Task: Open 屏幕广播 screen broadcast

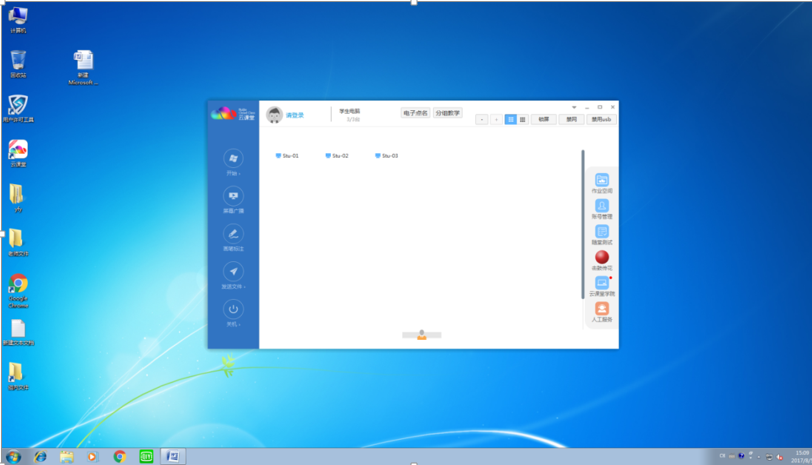Action: click(233, 197)
